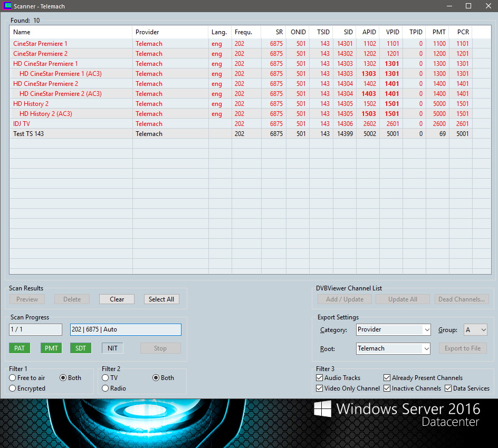Screen dimensions: 498x448
Task: Select the CineStar Premiere 2 row
Action: pos(250,54)
